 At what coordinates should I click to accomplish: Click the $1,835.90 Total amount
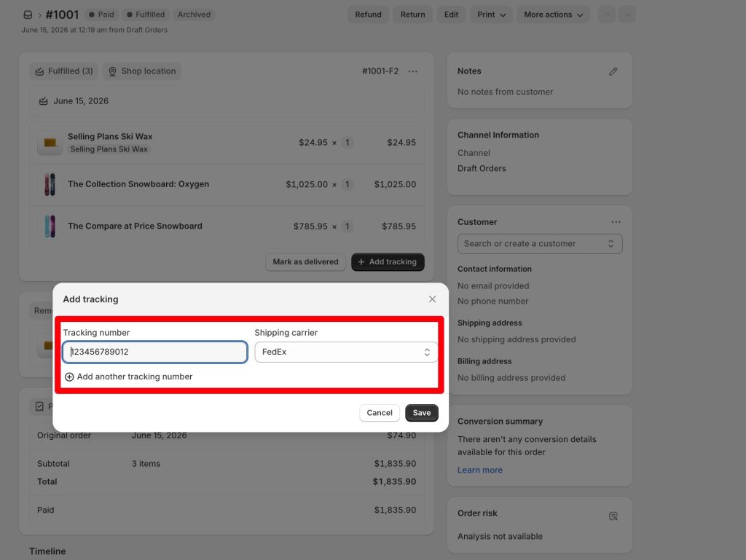click(394, 481)
